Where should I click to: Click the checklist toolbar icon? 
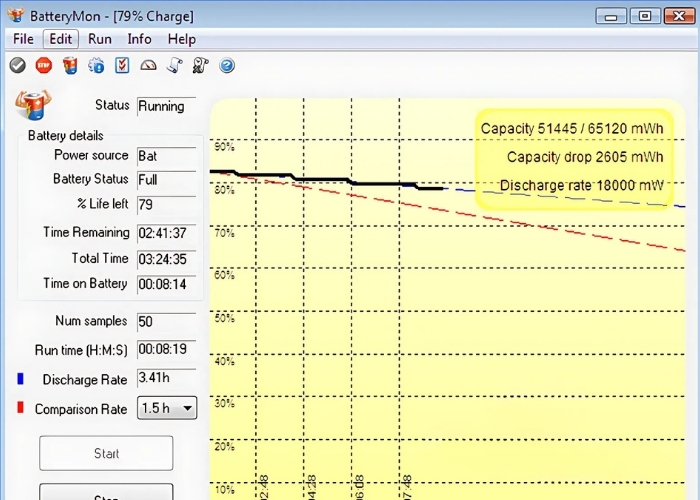coord(122,66)
